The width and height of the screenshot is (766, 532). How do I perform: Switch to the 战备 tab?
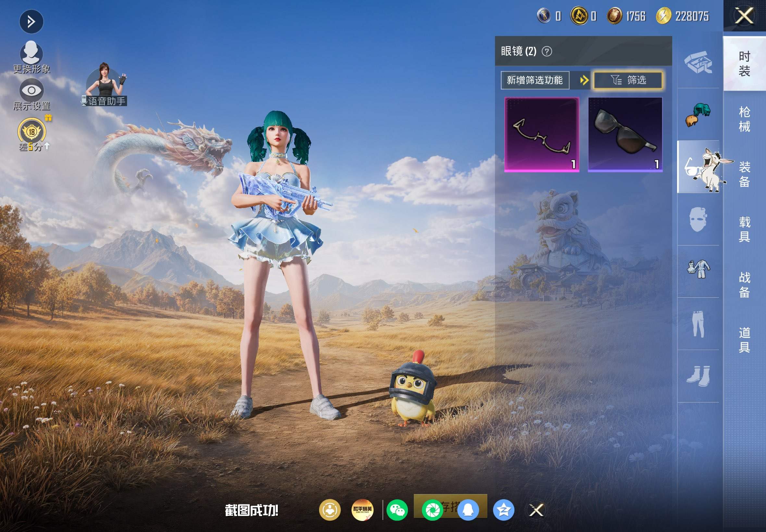click(x=745, y=285)
